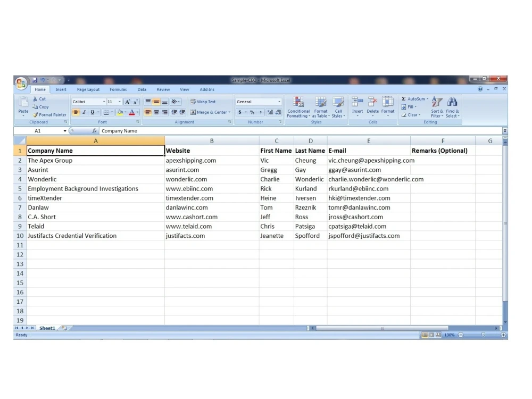
Task: Apply percent style format
Action: pos(252,112)
